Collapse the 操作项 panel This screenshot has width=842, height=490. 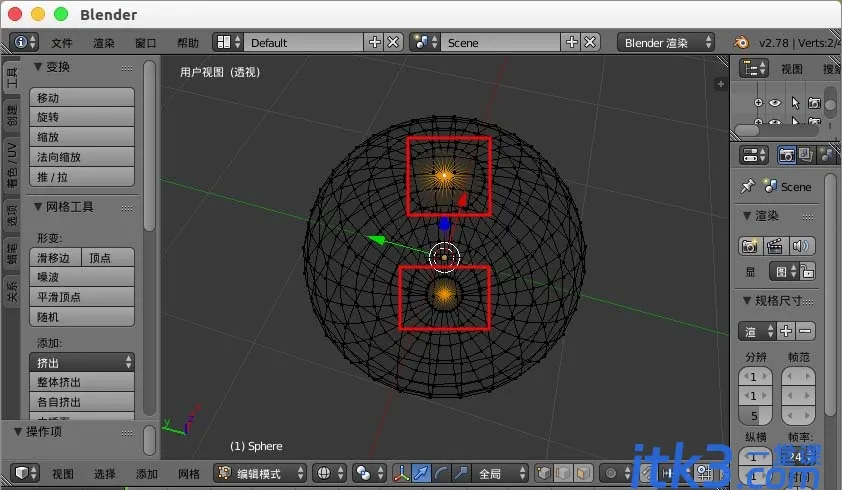[18, 431]
